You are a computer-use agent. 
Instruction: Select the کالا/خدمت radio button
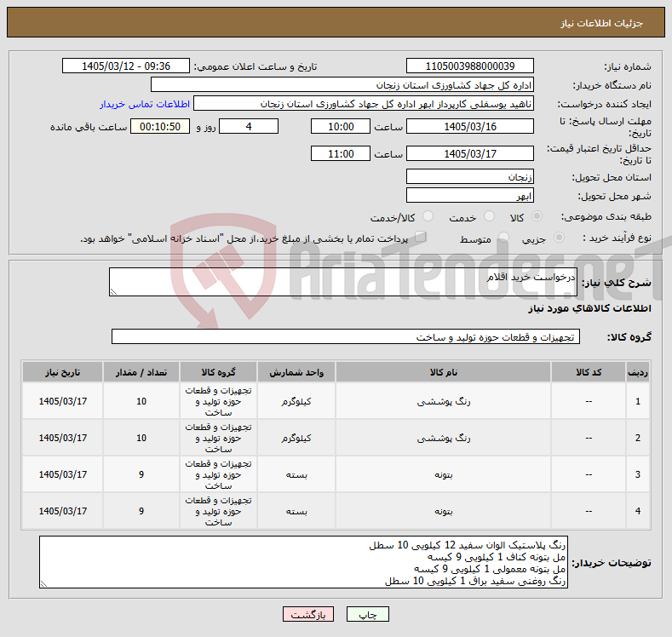click(428, 216)
